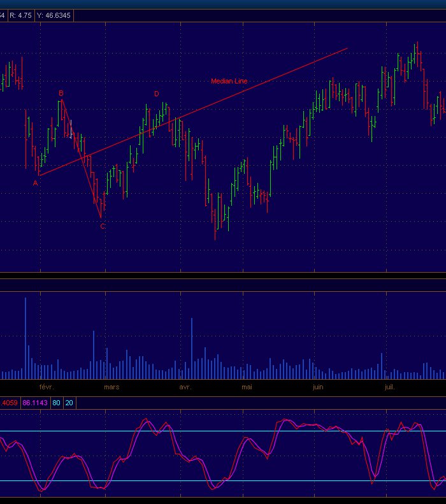Select pivot label B on the chart
Image resolution: width=446 pixels, height=504 pixels.
pos(61,93)
